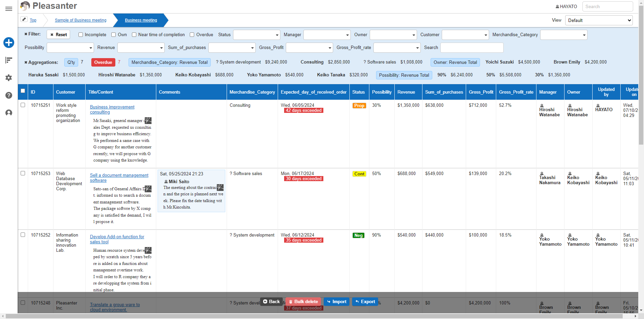Open the Gross_Profit_rate filter dropdown
Image resolution: width=644 pixels, height=319 pixels.
click(x=397, y=48)
